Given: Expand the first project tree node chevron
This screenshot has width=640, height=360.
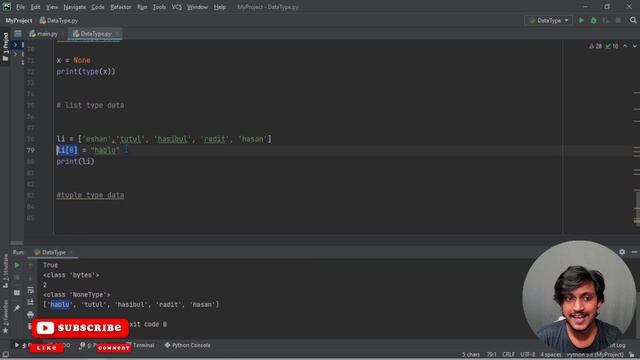Looking at the screenshot, I should pos(15,44).
